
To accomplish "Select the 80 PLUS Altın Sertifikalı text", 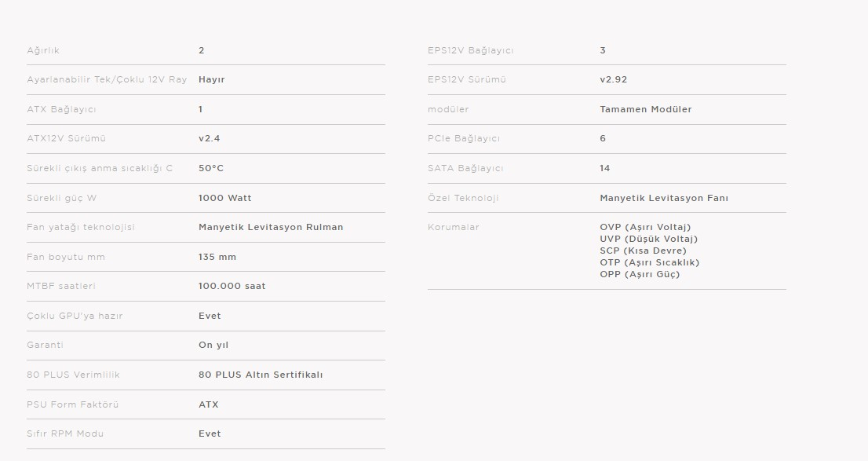I will [261, 375].
